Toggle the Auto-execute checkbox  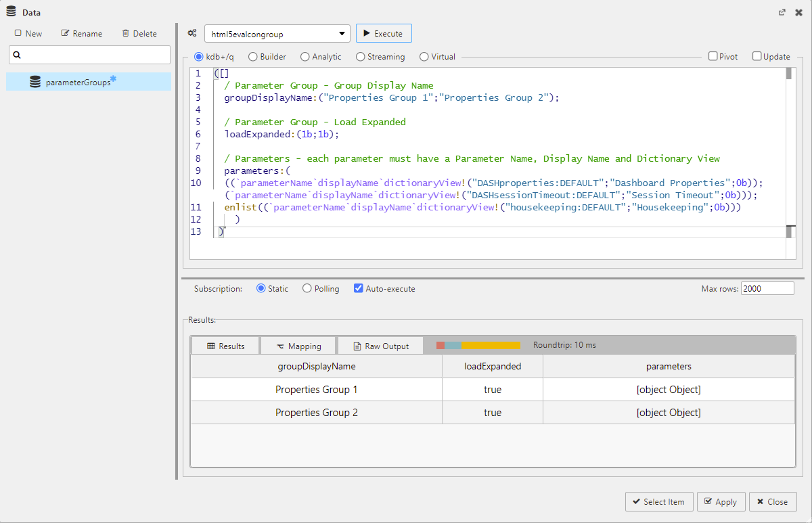[x=359, y=289]
